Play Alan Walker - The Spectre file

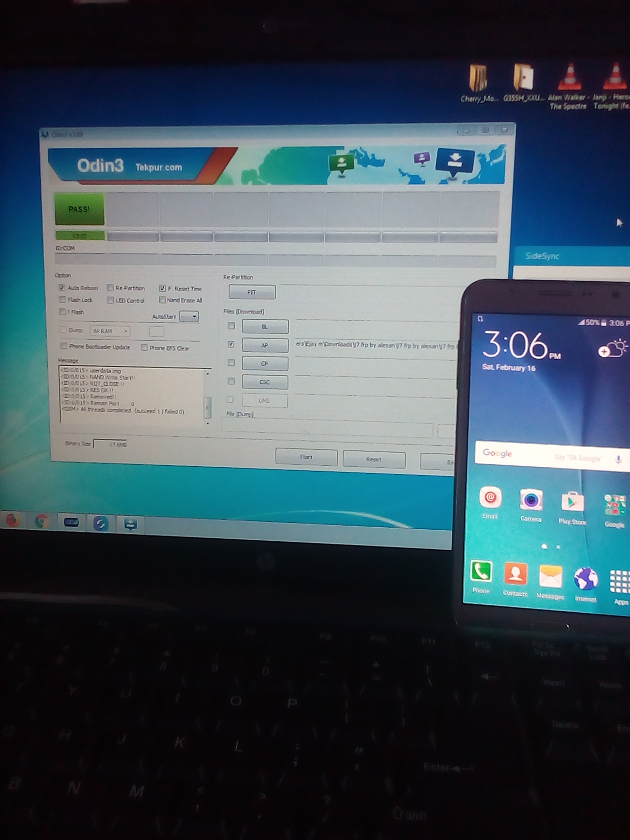569,86
